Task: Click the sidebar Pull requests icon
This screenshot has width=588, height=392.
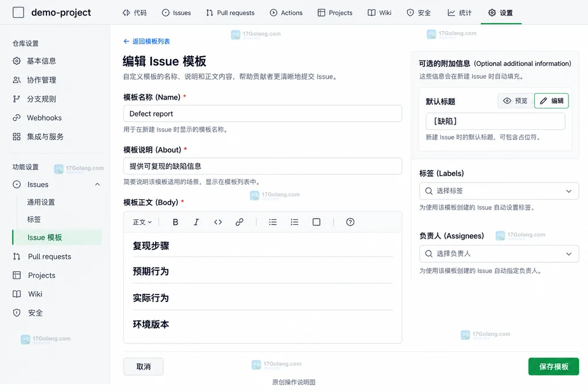Action: [x=17, y=257]
